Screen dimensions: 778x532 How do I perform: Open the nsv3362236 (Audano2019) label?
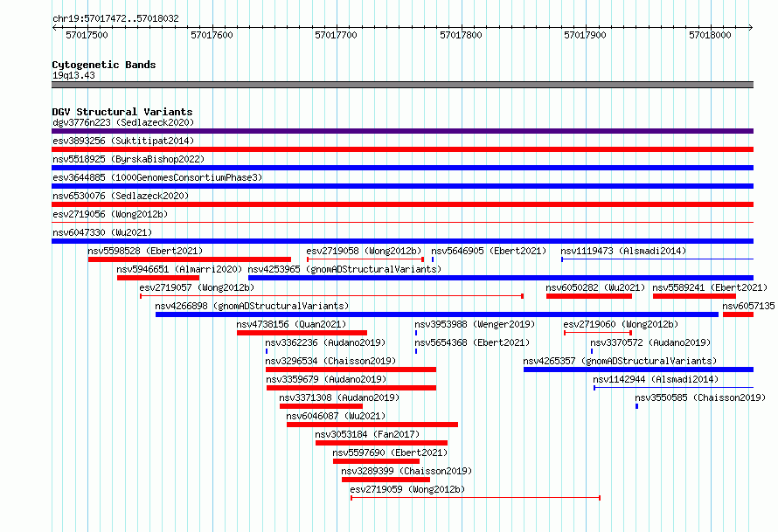pos(325,342)
